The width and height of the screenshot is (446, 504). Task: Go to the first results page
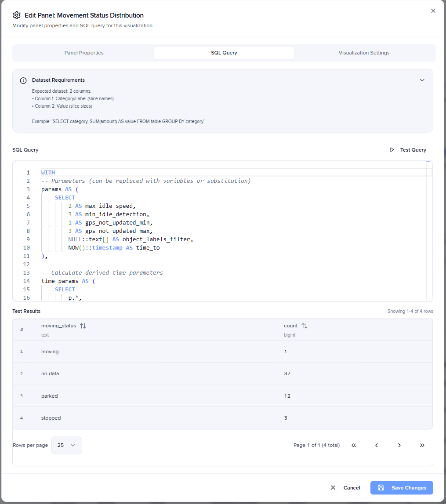tap(354, 445)
